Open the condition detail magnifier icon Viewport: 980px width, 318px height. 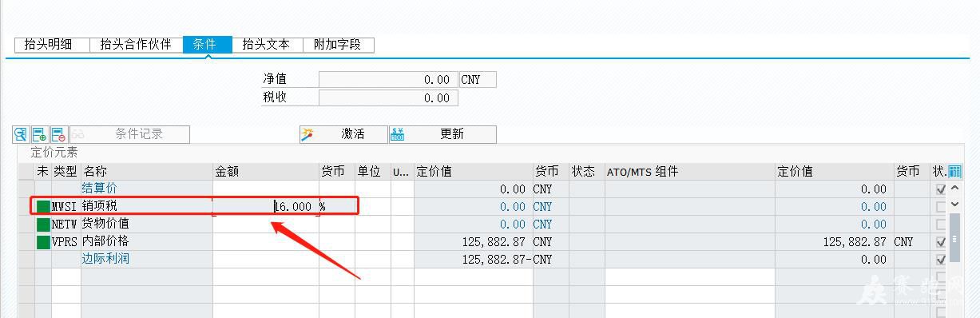tap(21, 134)
